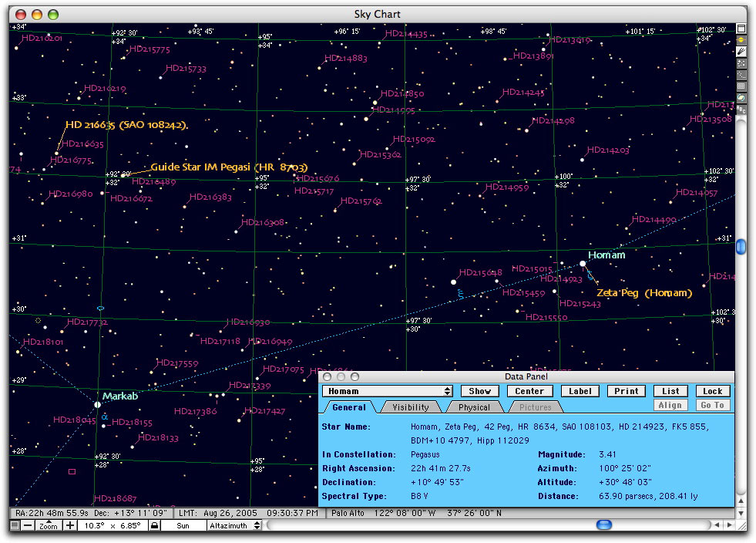Switch to the Physical tab
This screenshot has height=543, width=756.
click(474, 407)
